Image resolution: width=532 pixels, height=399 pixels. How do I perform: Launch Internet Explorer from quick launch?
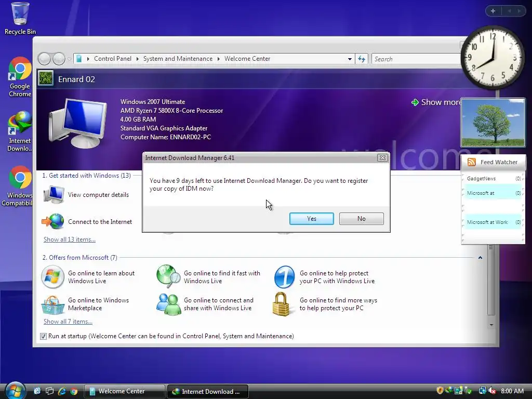click(x=62, y=391)
